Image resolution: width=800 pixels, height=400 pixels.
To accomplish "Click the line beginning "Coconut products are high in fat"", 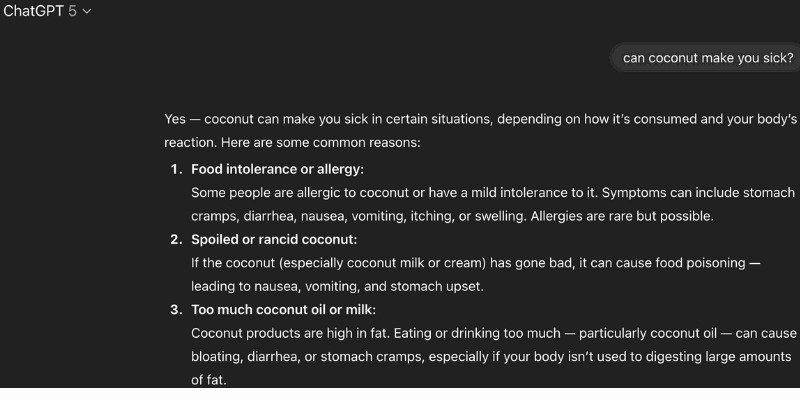I will pyautogui.click(x=494, y=333).
